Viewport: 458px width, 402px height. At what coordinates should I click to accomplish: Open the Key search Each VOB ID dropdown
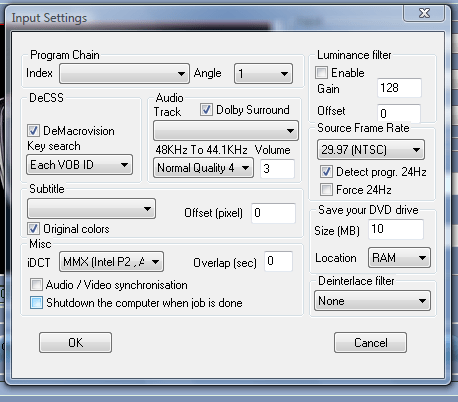79,165
